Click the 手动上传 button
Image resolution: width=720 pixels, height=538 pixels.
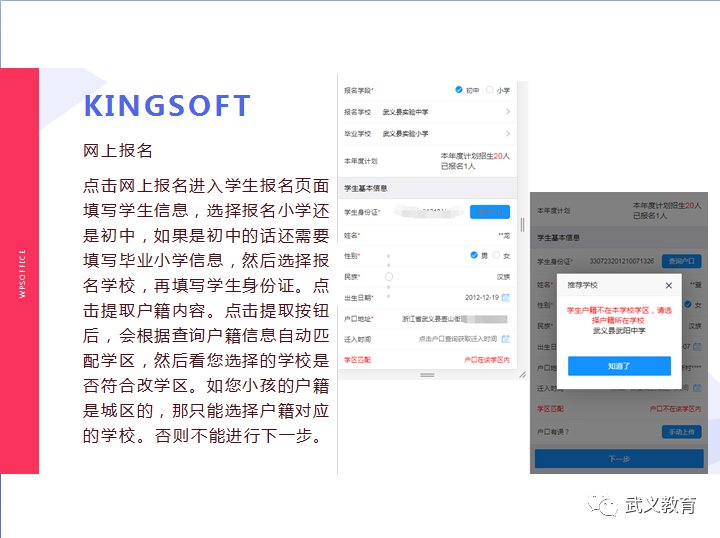pos(681,432)
